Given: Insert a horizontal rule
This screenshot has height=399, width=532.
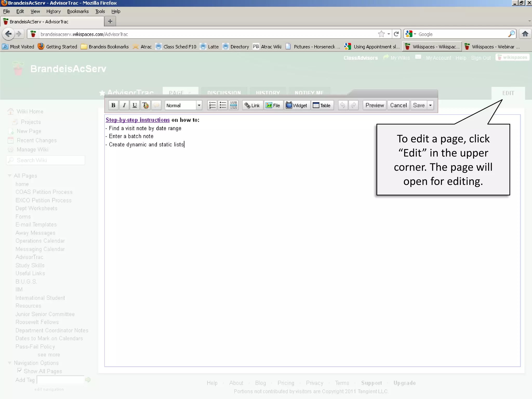Looking at the screenshot, I should coord(234,105).
